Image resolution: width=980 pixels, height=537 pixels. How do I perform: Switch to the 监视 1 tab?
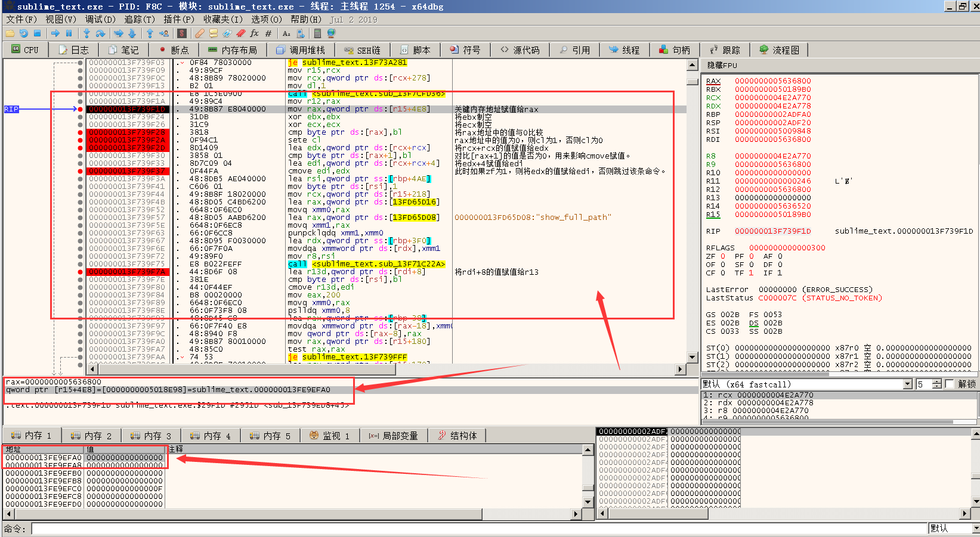[x=330, y=436]
